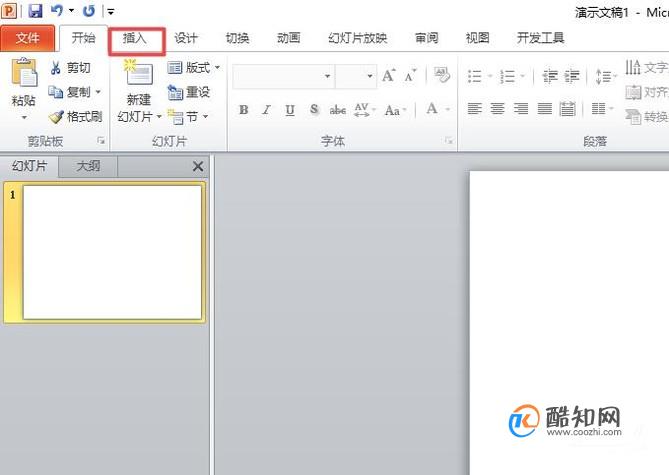Open line spacing options
Screen dimensions: 669x475
coord(606,76)
